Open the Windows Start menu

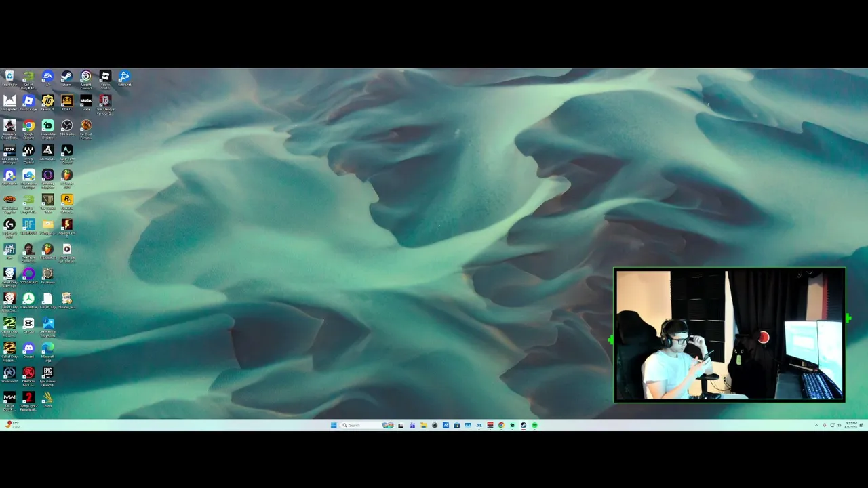pyautogui.click(x=334, y=425)
